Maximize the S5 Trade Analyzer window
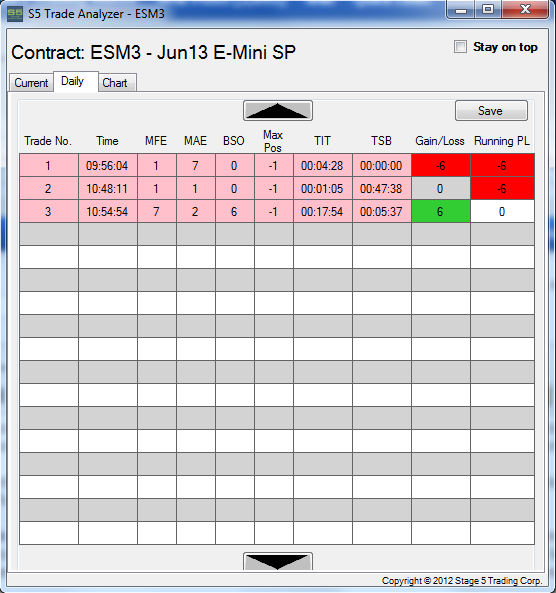556x593 pixels. [488, 9]
